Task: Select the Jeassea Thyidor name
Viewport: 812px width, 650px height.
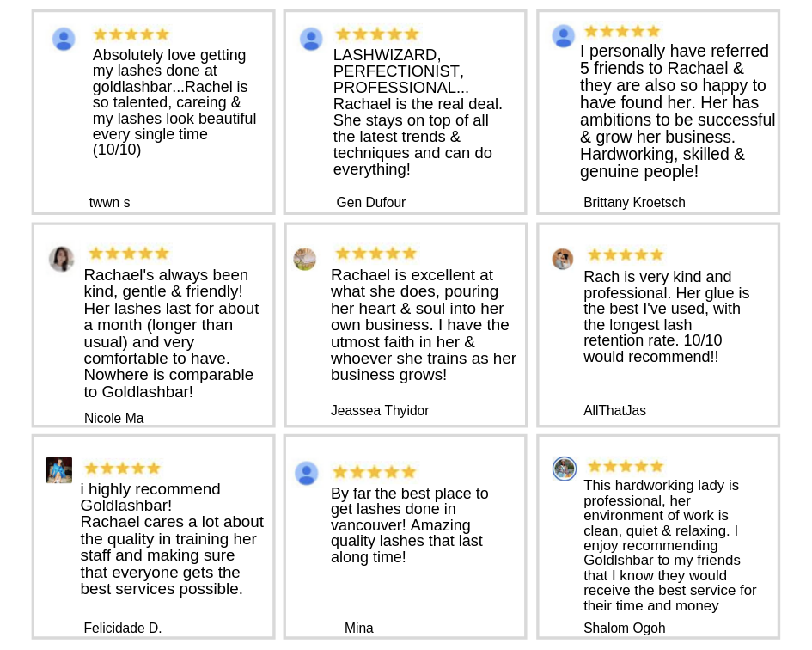Action: 380,411
